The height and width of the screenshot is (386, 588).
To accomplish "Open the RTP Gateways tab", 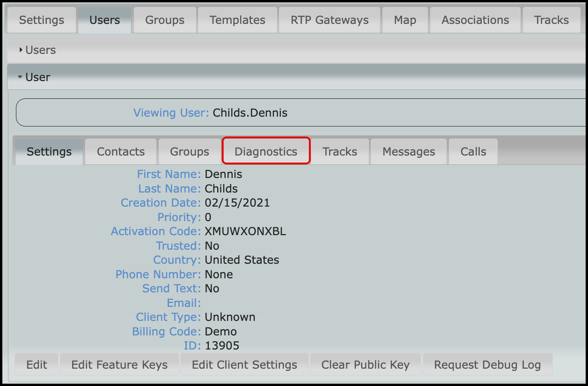I will click(x=329, y=20).
